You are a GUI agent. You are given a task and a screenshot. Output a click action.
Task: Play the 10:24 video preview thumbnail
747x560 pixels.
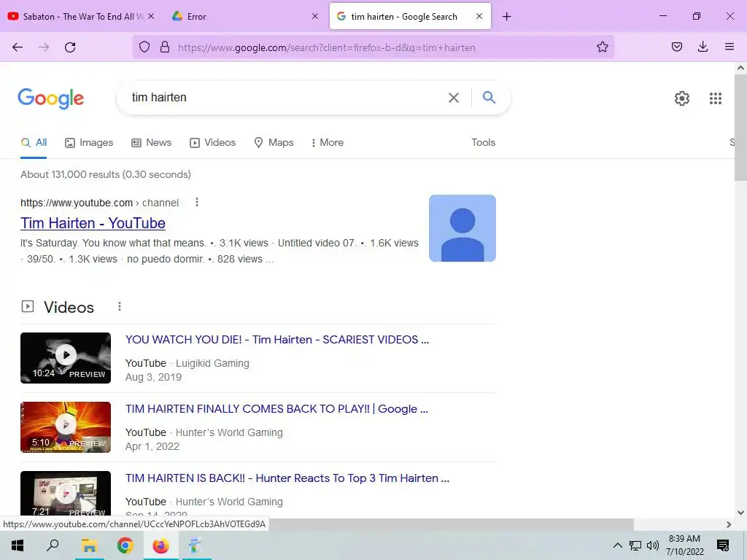66,357
